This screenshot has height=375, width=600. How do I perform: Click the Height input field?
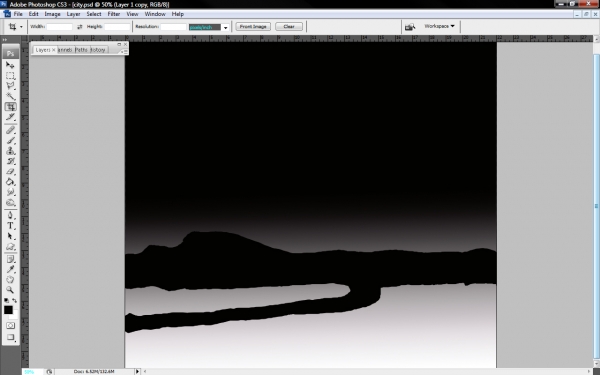[x=117, y=27]
